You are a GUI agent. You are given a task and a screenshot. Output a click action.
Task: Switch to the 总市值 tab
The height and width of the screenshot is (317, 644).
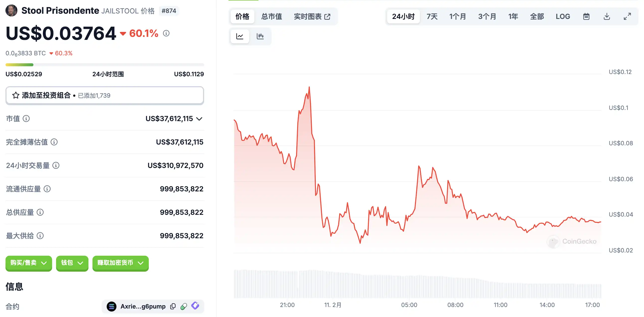tap(271, 16)
